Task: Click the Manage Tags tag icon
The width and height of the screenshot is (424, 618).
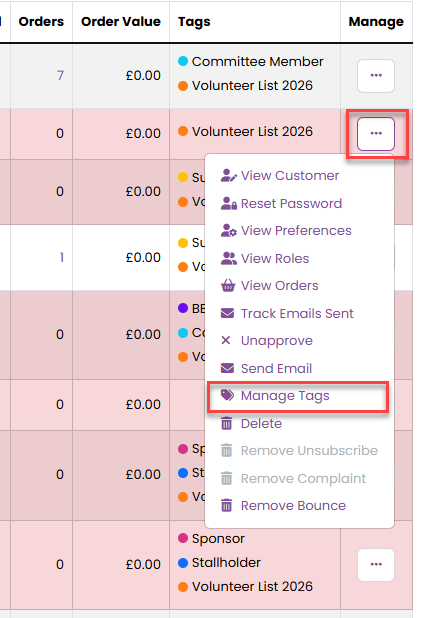Action: 227,395
